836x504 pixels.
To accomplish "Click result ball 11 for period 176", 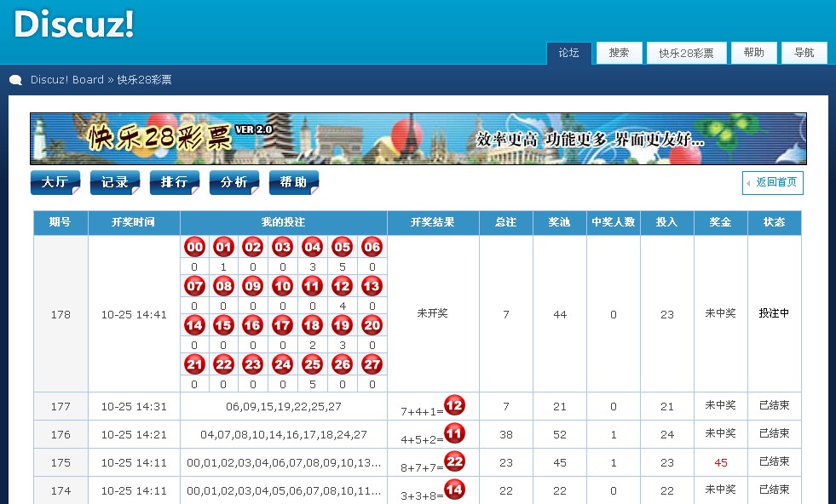I will [454, 433].
